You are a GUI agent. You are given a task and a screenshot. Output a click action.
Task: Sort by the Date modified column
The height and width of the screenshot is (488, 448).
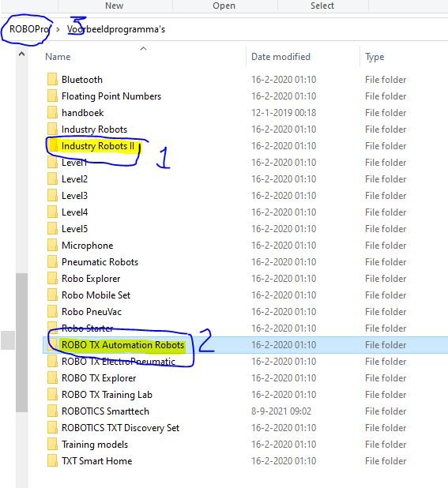(280, 57)
